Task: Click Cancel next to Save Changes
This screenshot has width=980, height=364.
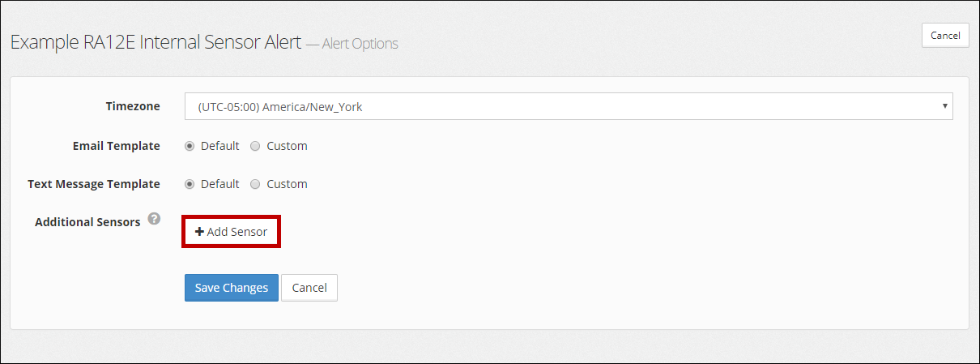Action: (309, 288)
